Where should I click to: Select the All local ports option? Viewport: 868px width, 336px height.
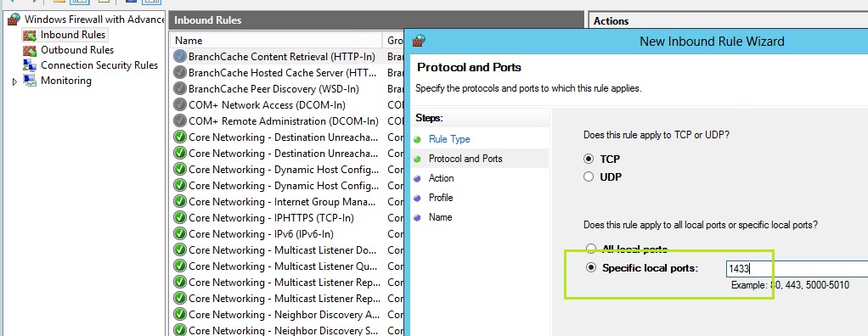click(x=590, y=249)
